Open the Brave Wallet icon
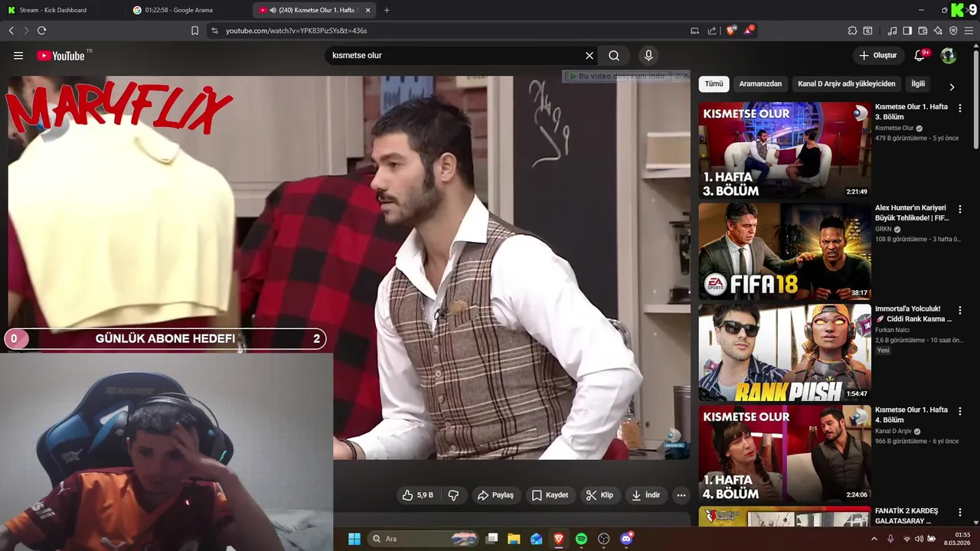 (x=923, y=31)
